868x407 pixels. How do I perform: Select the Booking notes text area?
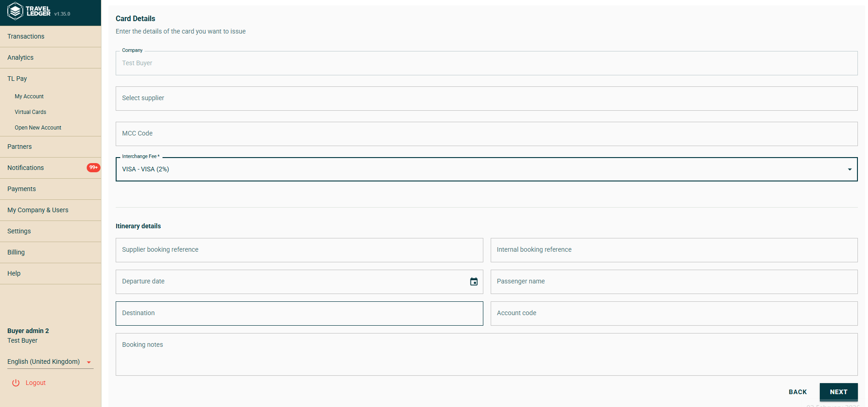coord(486,354)
